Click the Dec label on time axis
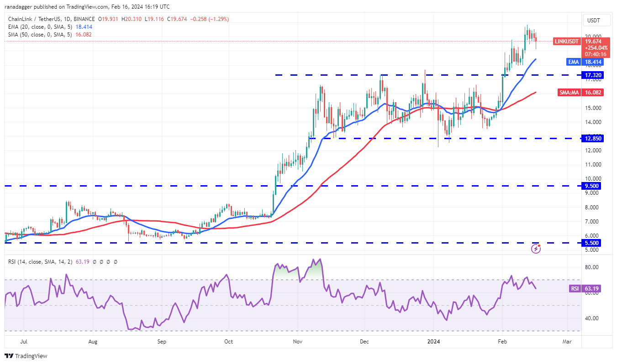 pyautogui.click(x=364, y=341)
